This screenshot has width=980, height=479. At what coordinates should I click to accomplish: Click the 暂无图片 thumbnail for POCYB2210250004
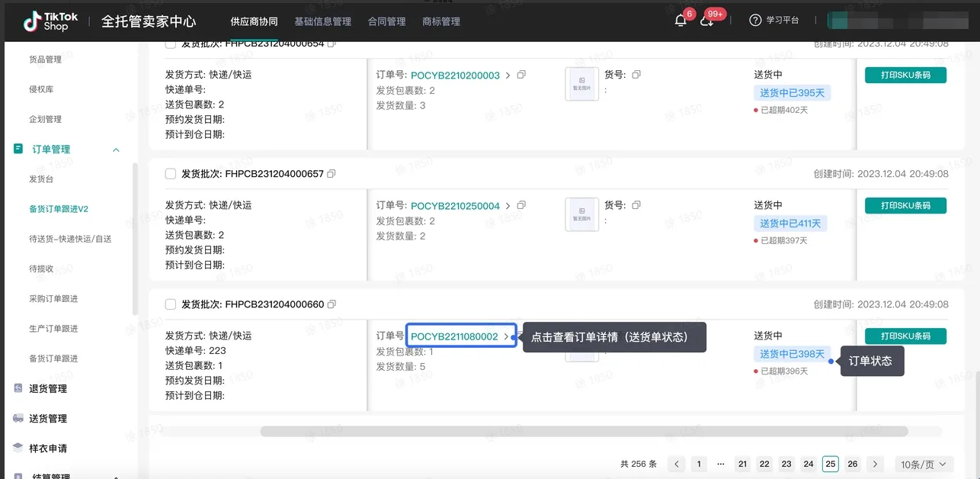(x=581, y=214)
